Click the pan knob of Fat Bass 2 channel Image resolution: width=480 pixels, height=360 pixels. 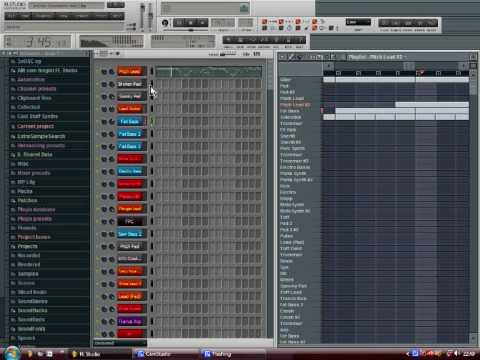[x=104, y=134]
